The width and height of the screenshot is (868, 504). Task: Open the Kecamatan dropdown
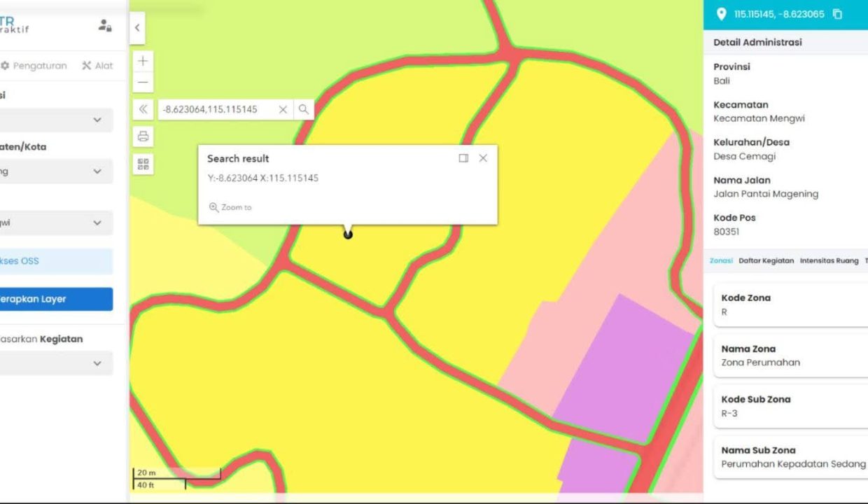[97, 223]
